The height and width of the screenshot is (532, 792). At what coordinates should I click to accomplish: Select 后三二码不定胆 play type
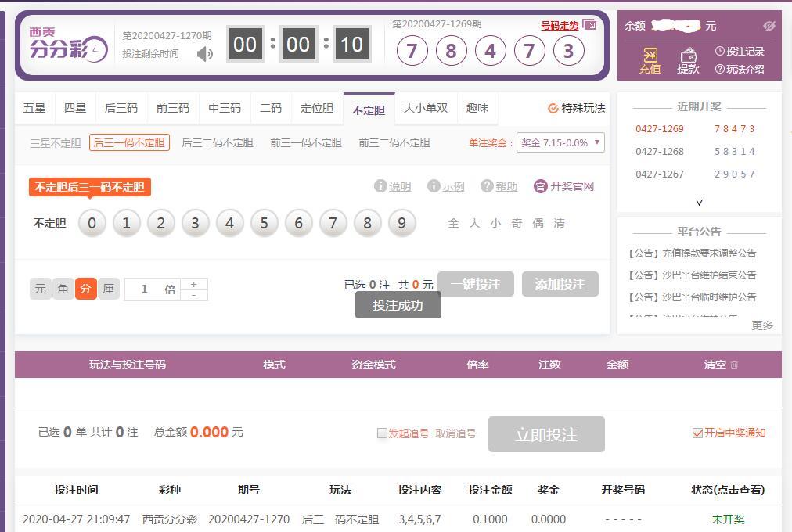(x=218, y=143)
